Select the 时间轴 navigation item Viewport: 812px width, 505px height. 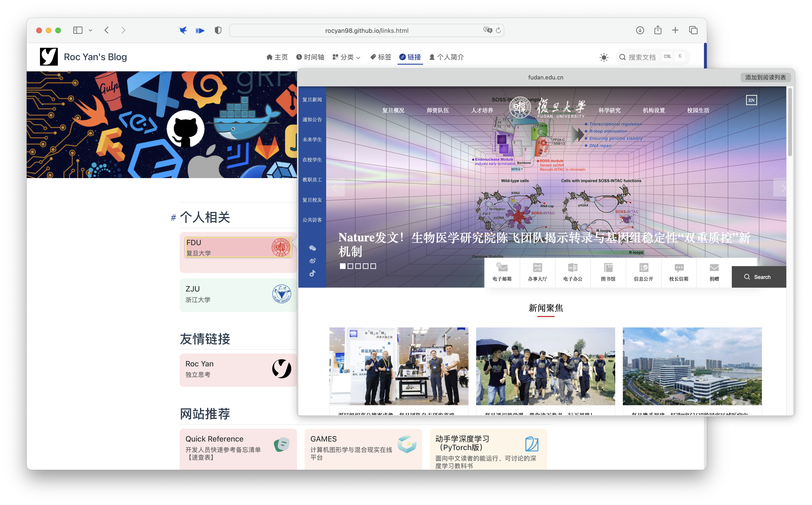310,57
